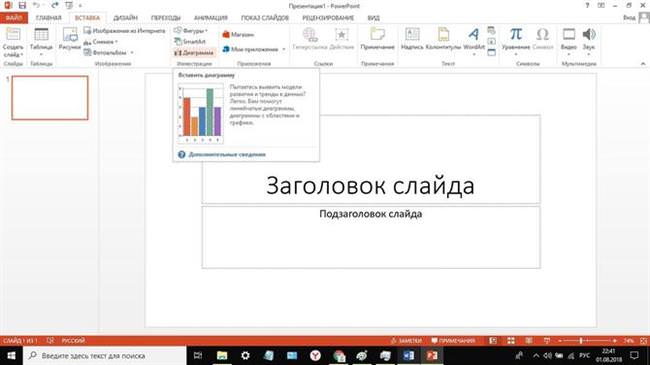
Task: Toggle the Заметки notes pane
Action: point(406,341)
